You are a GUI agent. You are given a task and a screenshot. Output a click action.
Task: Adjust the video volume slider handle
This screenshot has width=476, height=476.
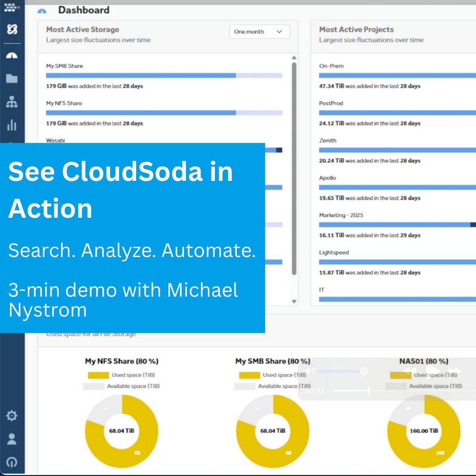(x=364, y=371)
